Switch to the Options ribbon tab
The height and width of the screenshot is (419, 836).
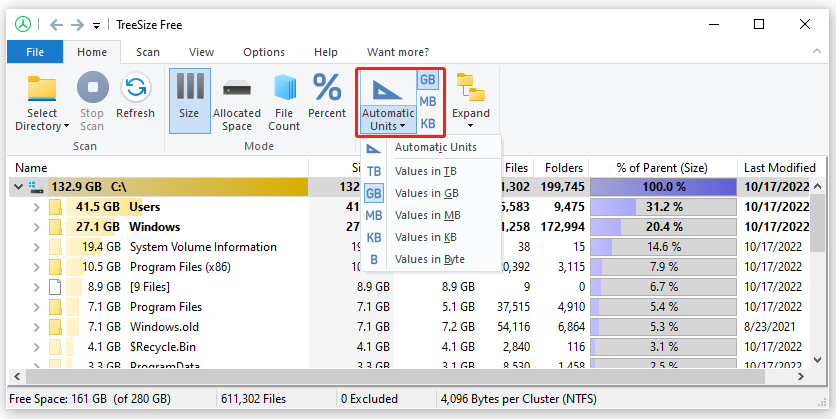click(x=264, y=52)
